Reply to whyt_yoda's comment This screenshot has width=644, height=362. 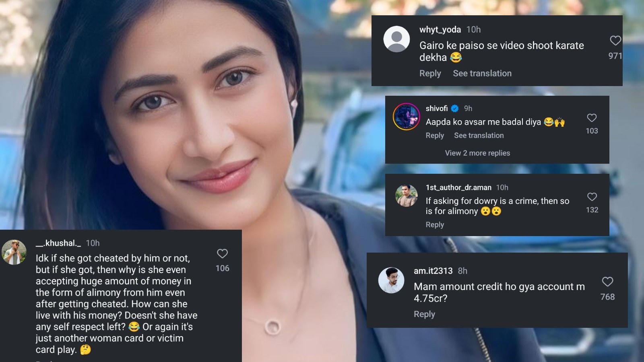[x=430, y=73]
